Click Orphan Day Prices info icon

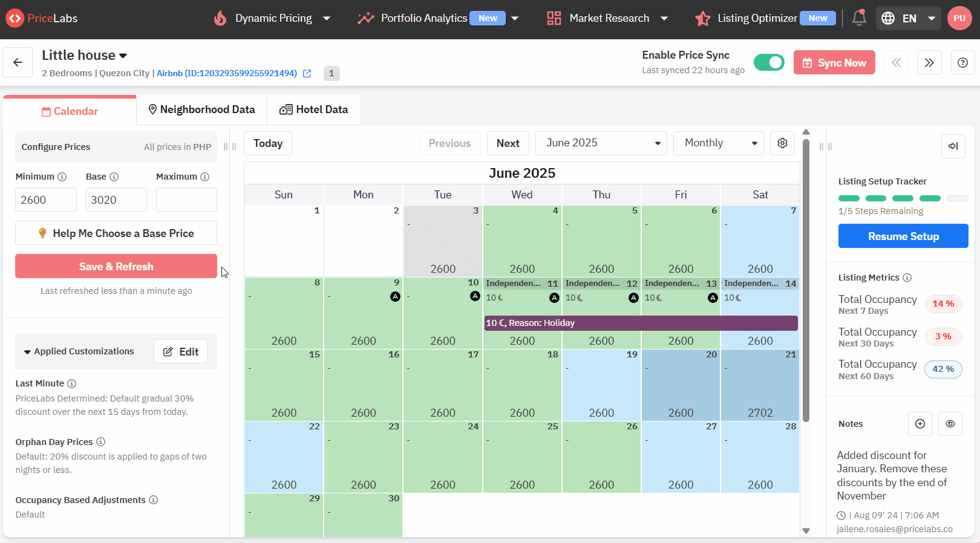click(x=100, y=442)
